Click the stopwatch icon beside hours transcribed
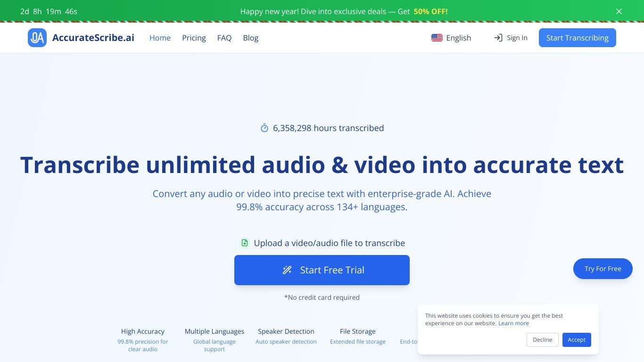Image resolution: width=644 pixels, height=362 pixels. (x=264, y=128)
